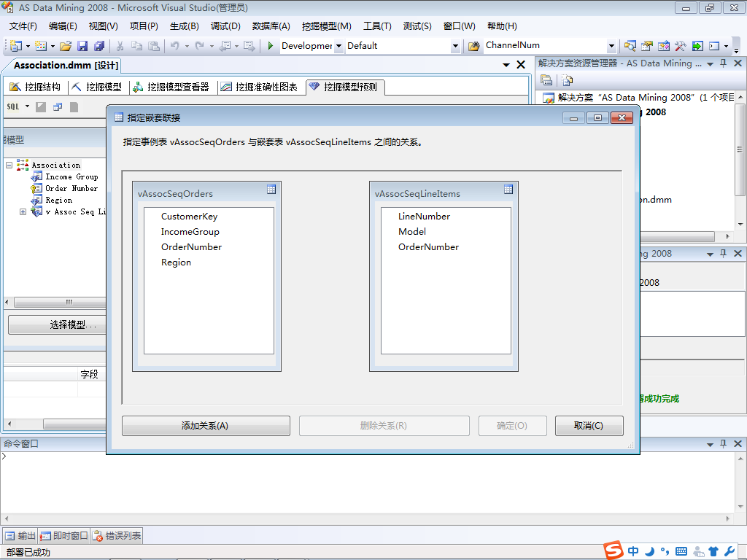Click the 选择模型 button
This screenshot has height=560, width=747.
pos(58,324)
